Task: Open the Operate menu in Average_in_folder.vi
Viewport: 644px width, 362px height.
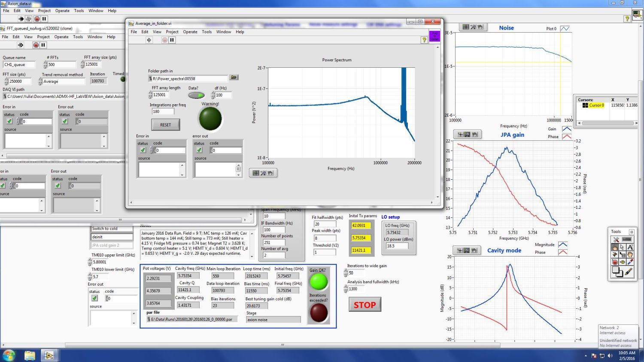Action: tap(190, 32)
